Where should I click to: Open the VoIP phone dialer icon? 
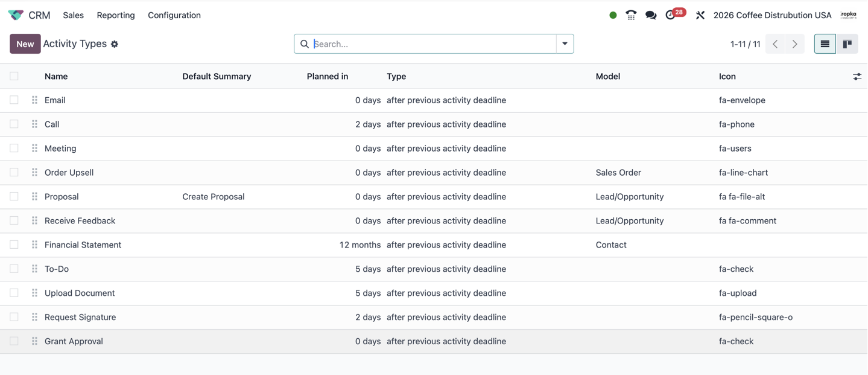click(x=631, y=15)
